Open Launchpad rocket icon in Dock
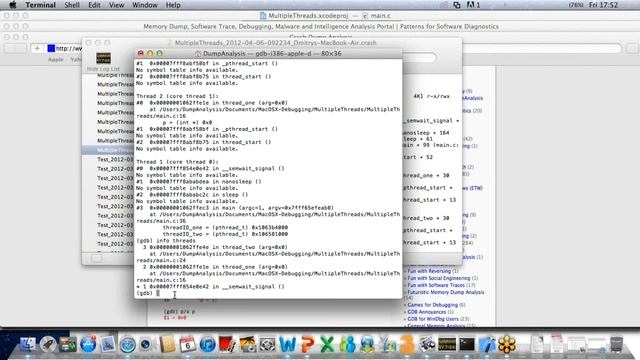 tap(48, 344)
